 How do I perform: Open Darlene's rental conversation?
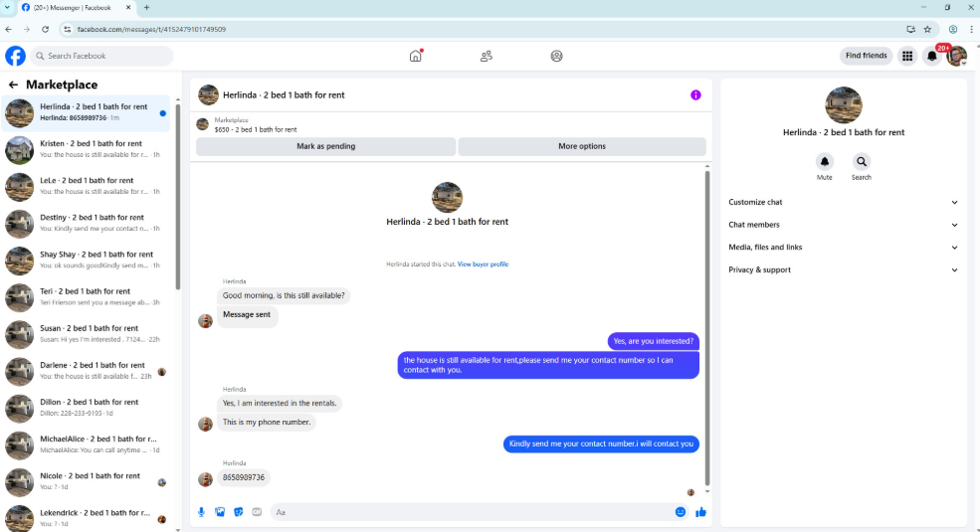coord(86,370)
